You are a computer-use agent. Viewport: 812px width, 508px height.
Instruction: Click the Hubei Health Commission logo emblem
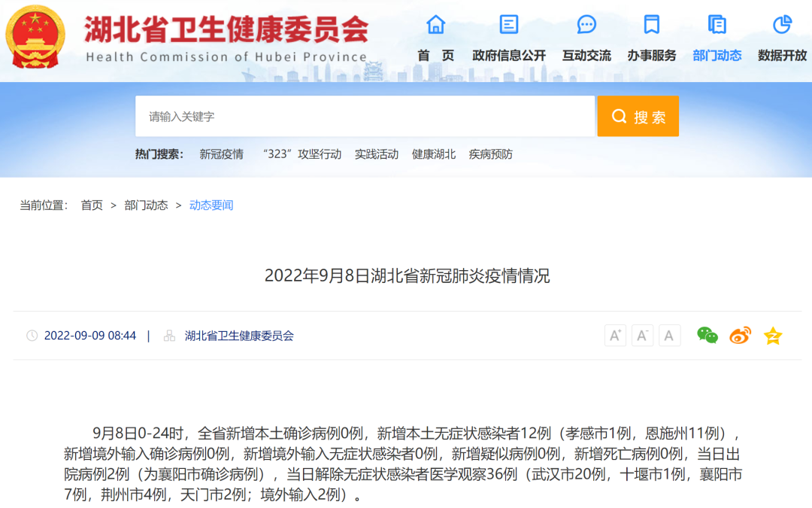(x=35, y=38)
